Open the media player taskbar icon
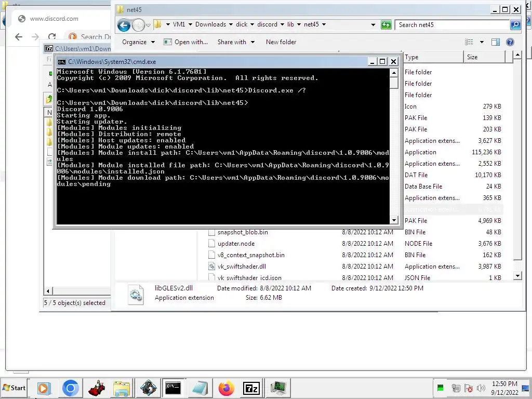Image resolution: width=532 pixels, height=399 pixels. 44,388
